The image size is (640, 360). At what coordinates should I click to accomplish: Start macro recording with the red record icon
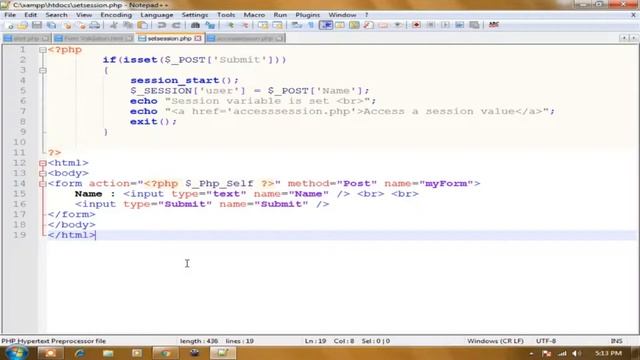coord(416,25)
